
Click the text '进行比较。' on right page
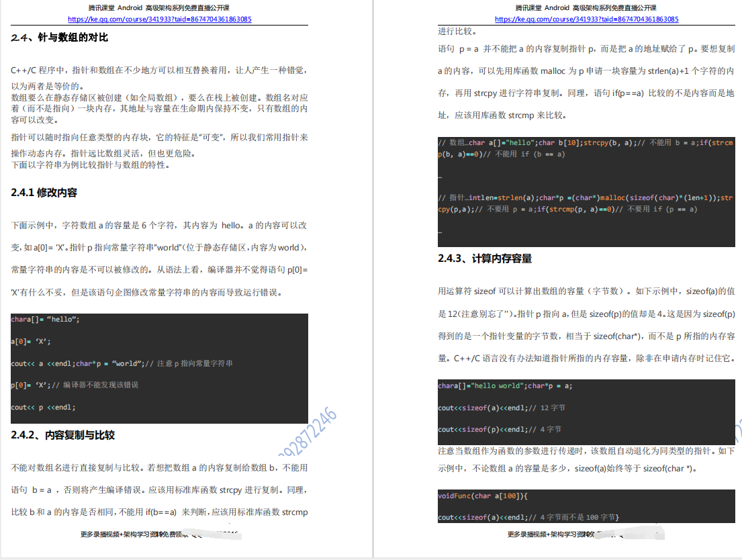coord(459,32)
